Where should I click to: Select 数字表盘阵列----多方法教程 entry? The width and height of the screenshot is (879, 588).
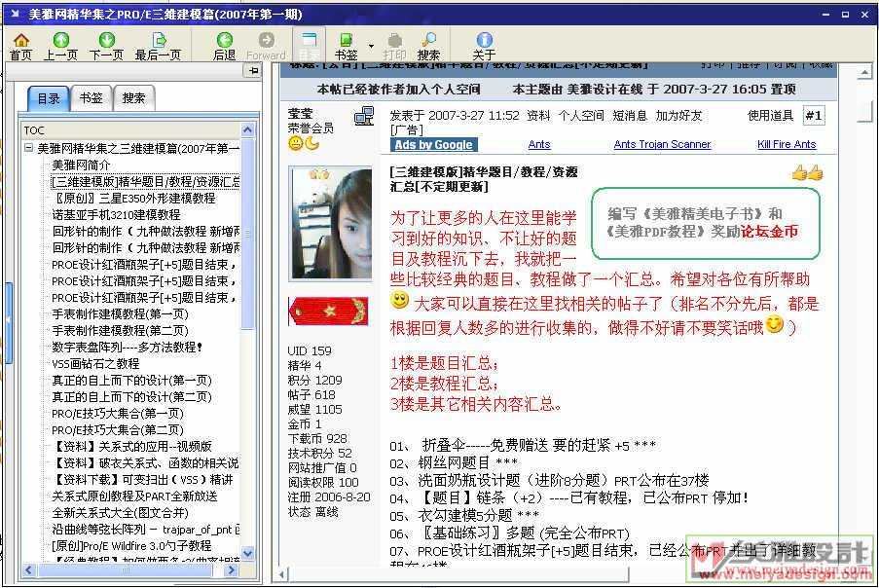[128, 347]
